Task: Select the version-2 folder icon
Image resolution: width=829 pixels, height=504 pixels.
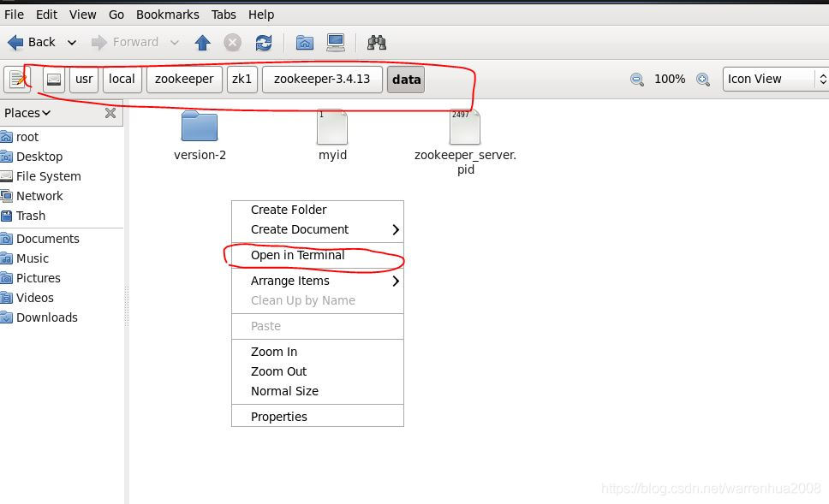Action: [x=200, y=127]
